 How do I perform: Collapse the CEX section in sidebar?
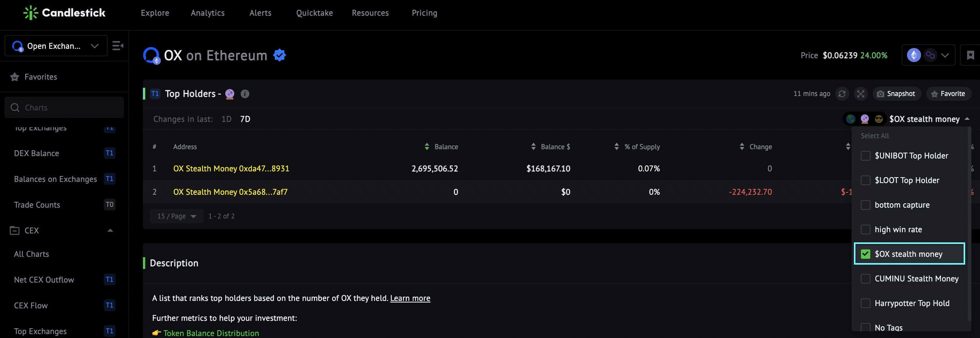coord(110,231)
